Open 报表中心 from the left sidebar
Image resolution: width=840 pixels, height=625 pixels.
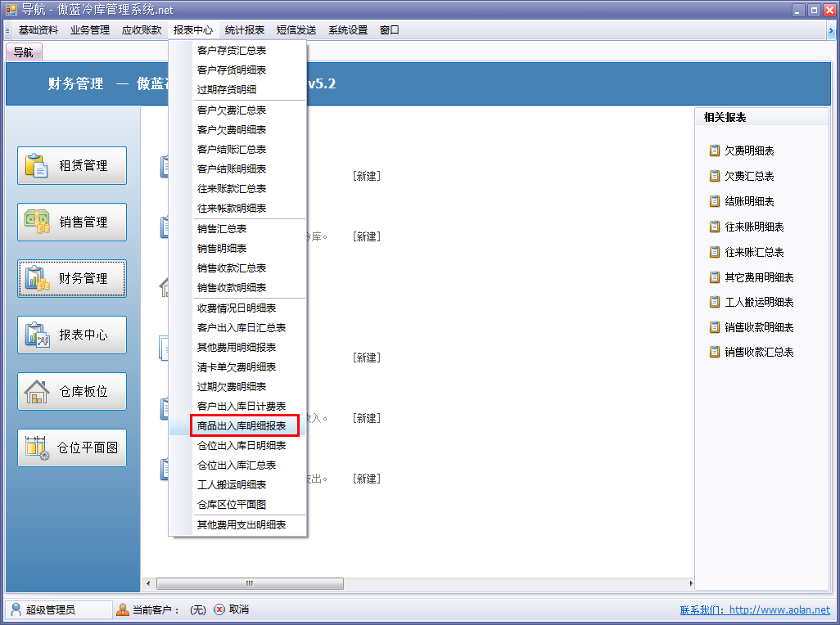coord(71,335)
